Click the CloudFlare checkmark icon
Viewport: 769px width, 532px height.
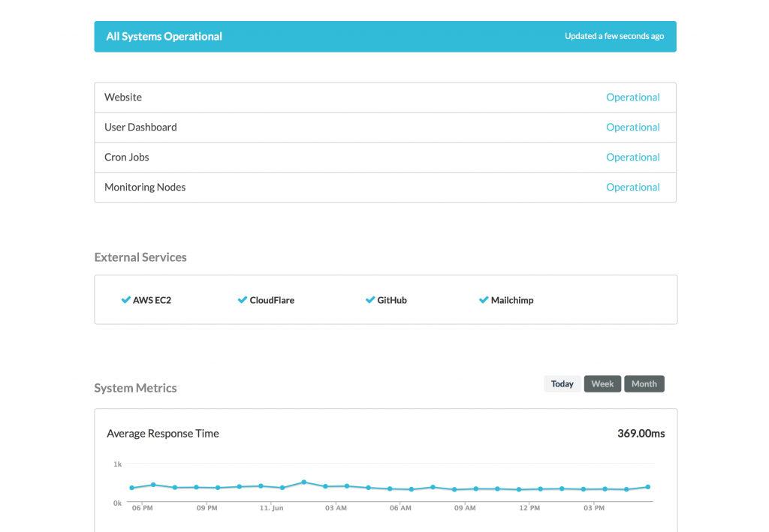(243, 300)
